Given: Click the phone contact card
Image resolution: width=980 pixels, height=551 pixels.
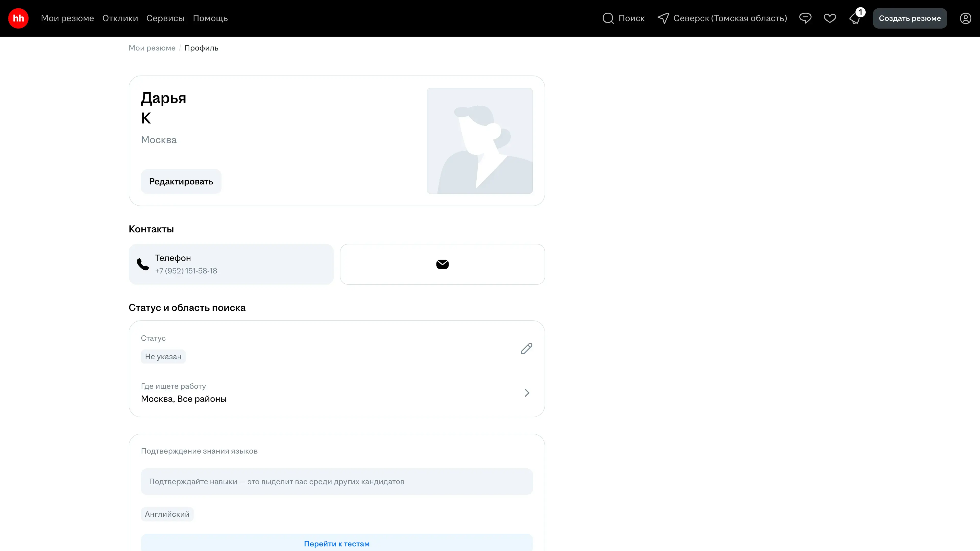Looking at the screenshot, I should [231, 264].
